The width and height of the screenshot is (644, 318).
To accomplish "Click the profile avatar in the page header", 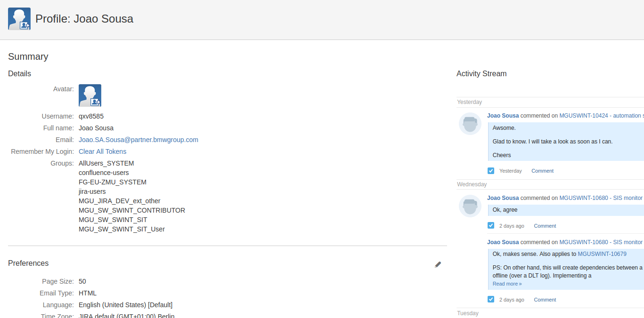I will tap(19, 19).
